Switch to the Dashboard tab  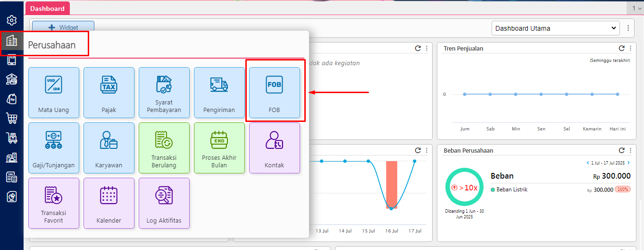pos(47,9)
